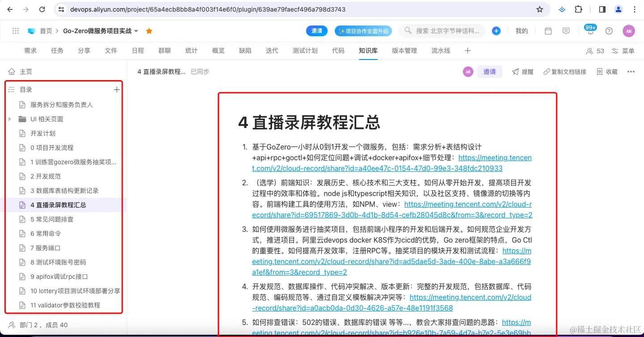The image size is (644, 337).
Task: Switch to the 迭代 tab
Action: pos(272,51)
